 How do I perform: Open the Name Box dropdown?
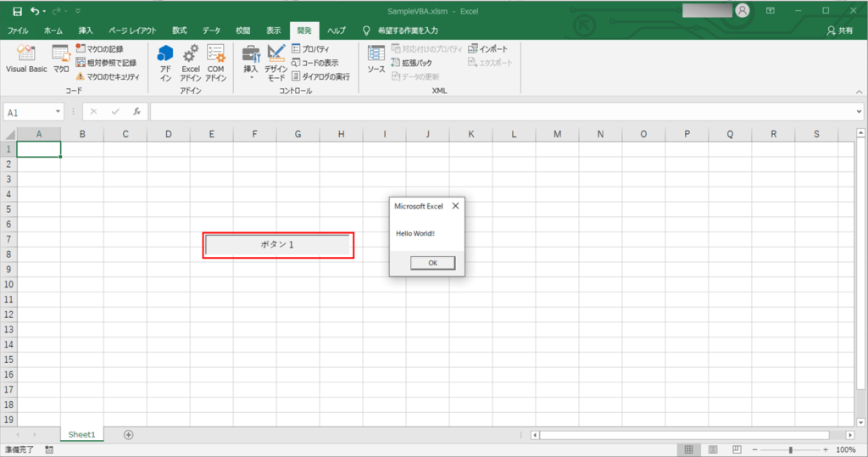pyautogui.click(x=58, y=112)
